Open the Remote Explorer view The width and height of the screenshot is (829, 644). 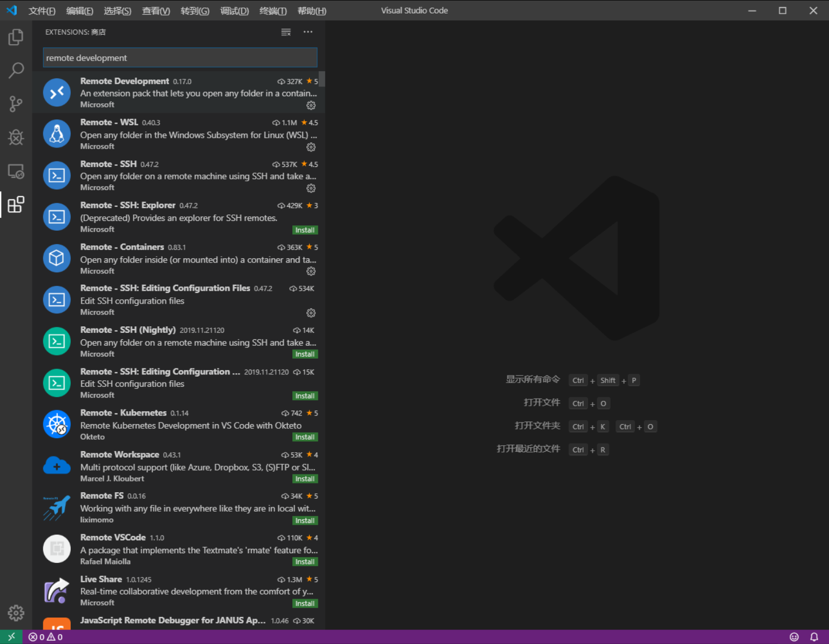click(16, 171)
